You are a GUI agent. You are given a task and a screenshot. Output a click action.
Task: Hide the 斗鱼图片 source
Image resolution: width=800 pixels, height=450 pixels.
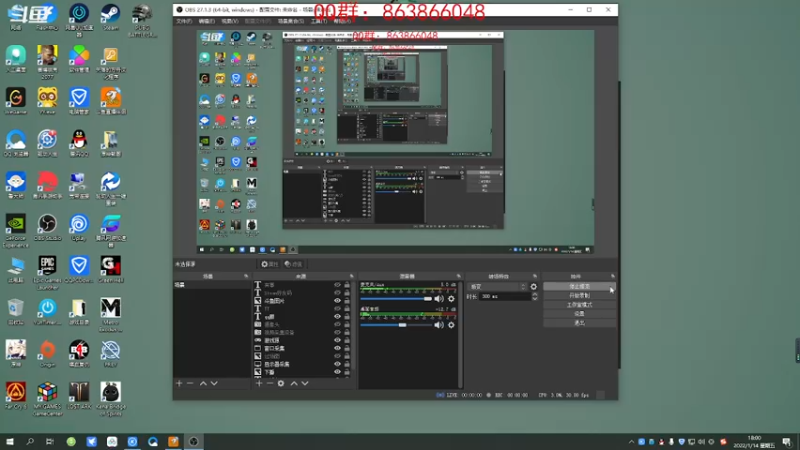coord(337,301)
